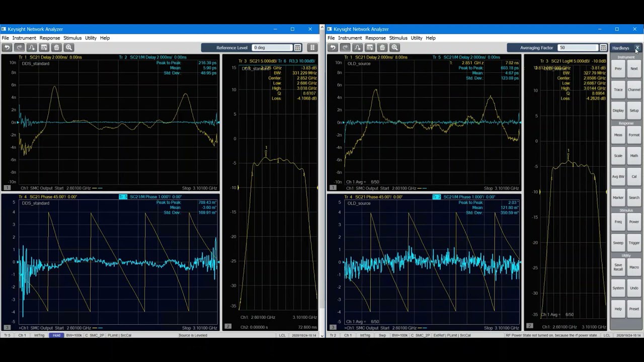Viewport: 644px width, 362px height.
Task: Open Help menu in left analyzer window
Action: click(x=105, y=38)
